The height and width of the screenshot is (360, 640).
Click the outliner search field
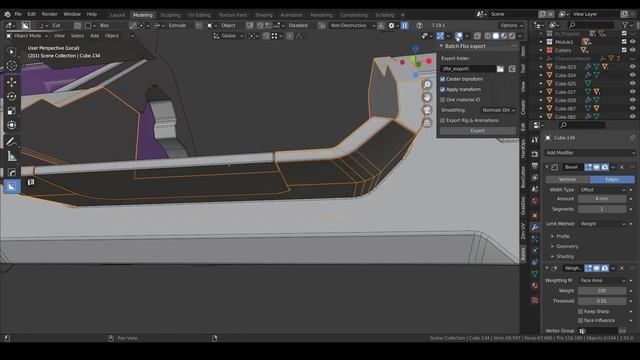[x=590, y=25]
